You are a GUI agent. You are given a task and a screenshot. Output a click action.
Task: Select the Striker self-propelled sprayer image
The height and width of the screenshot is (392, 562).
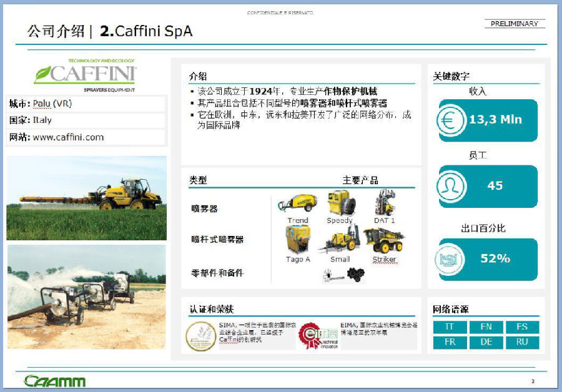pos(384,240)
